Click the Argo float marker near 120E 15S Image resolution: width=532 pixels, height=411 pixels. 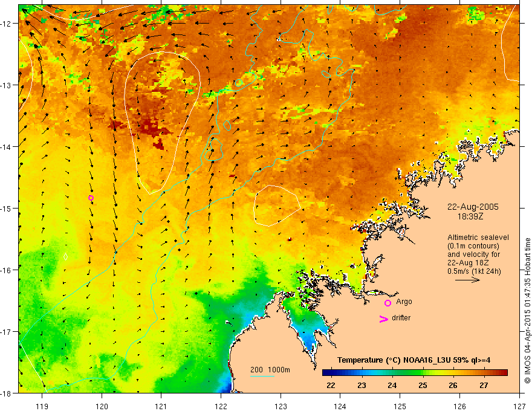[91, 198]
